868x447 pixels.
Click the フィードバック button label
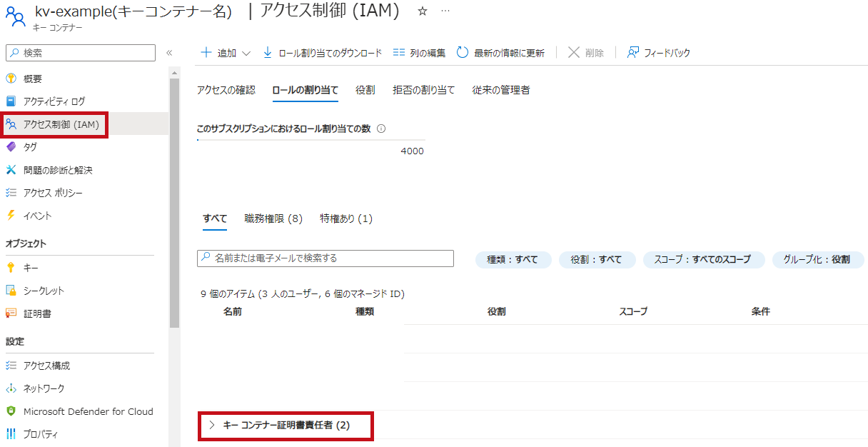pyautogui.click(x=667, y=53)
